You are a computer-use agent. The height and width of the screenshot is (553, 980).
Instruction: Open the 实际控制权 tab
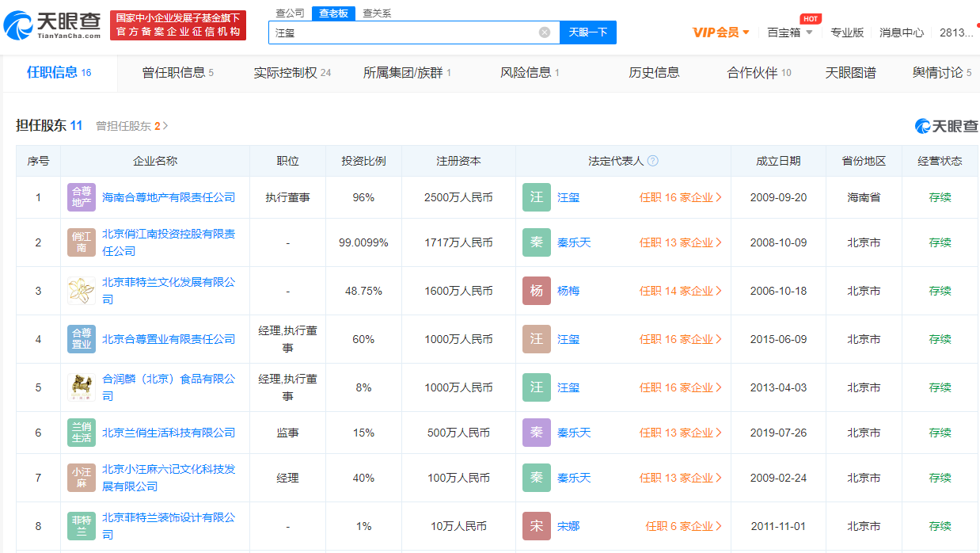tap(292, 73)
